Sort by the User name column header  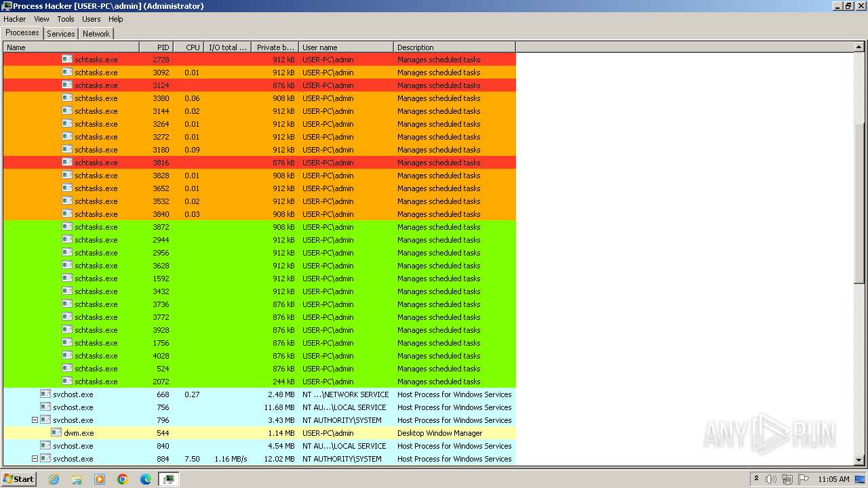click(346, 47)
